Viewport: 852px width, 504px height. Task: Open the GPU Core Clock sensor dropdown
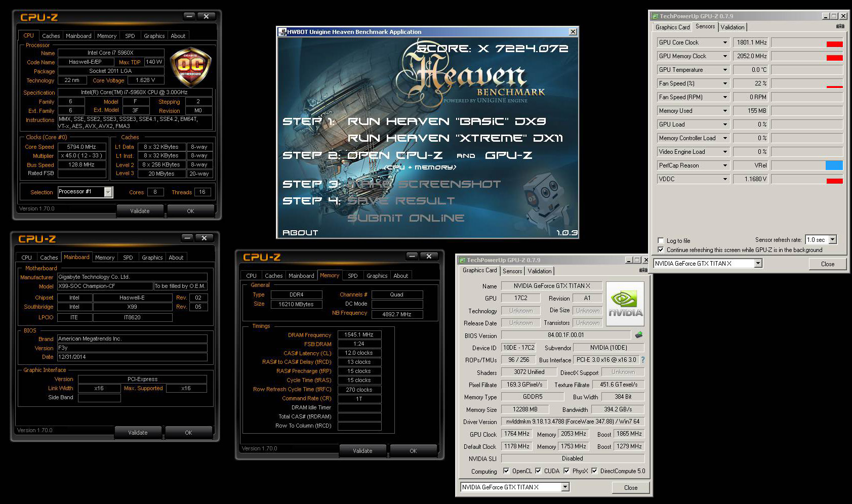coord(725,43)
